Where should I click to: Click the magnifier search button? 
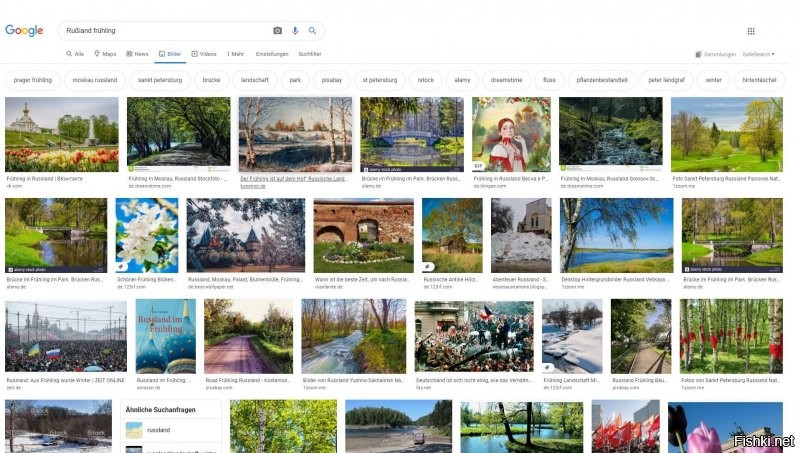tap(312, 31)
